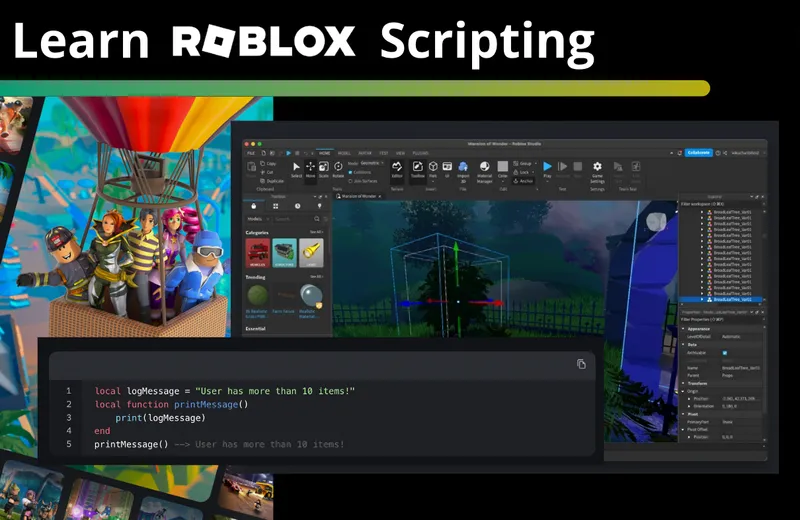
Task: Duplicate the selected object
Action: 272,181
